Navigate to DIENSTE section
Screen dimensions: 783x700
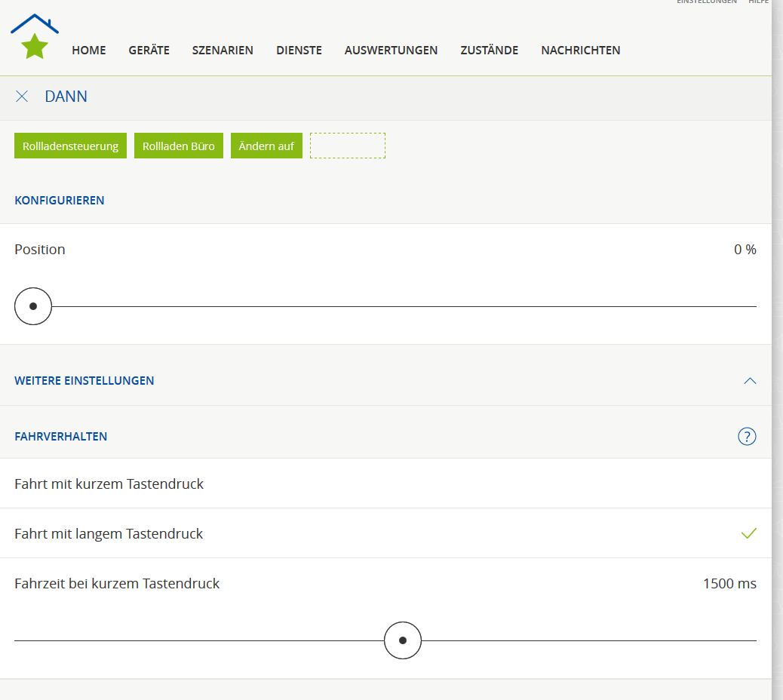tap(299, 51)
